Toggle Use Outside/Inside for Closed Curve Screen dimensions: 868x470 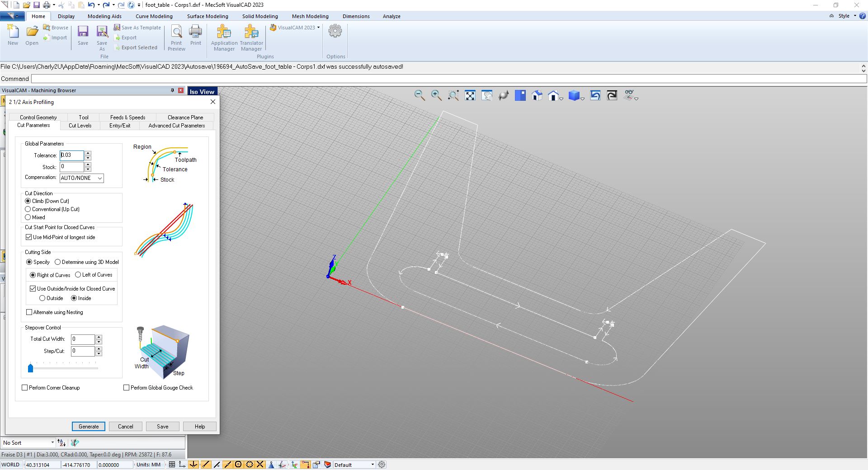coord(33,289)
